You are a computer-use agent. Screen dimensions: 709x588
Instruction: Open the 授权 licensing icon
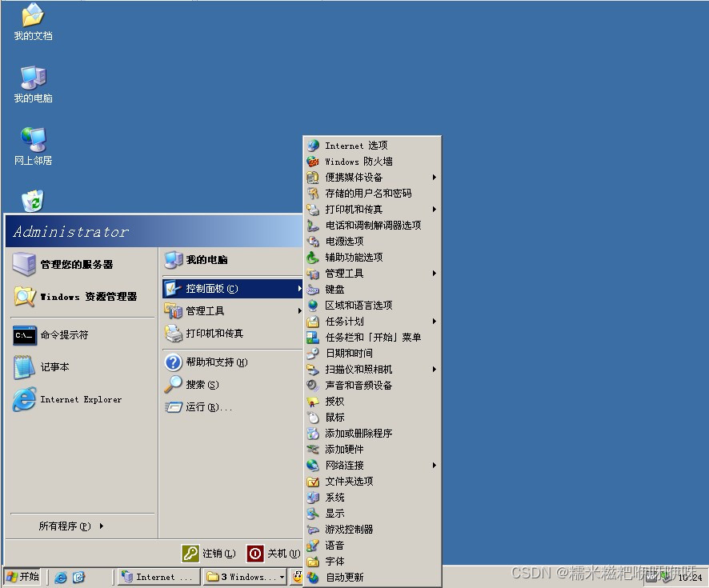(x=313, y=402)
